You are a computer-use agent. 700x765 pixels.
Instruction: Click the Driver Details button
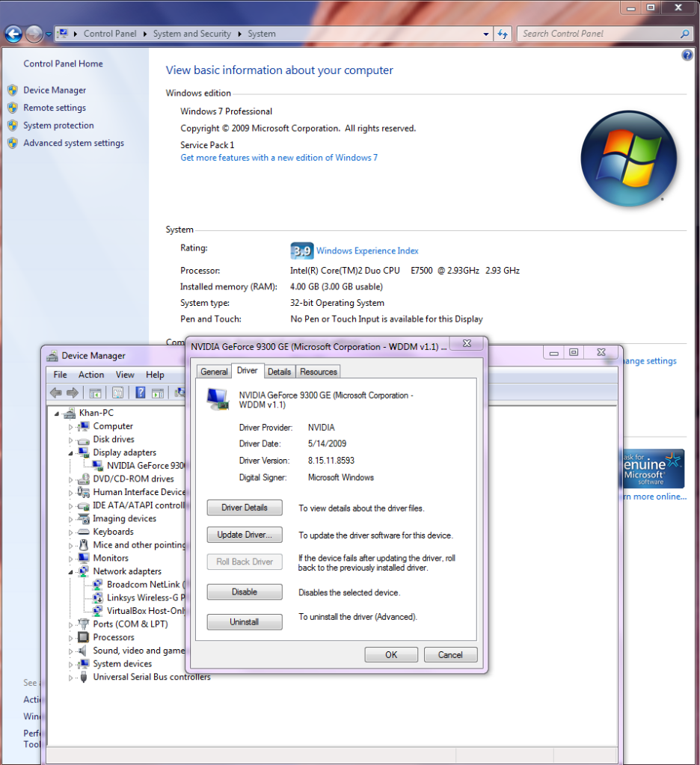(x=245, y=508)
